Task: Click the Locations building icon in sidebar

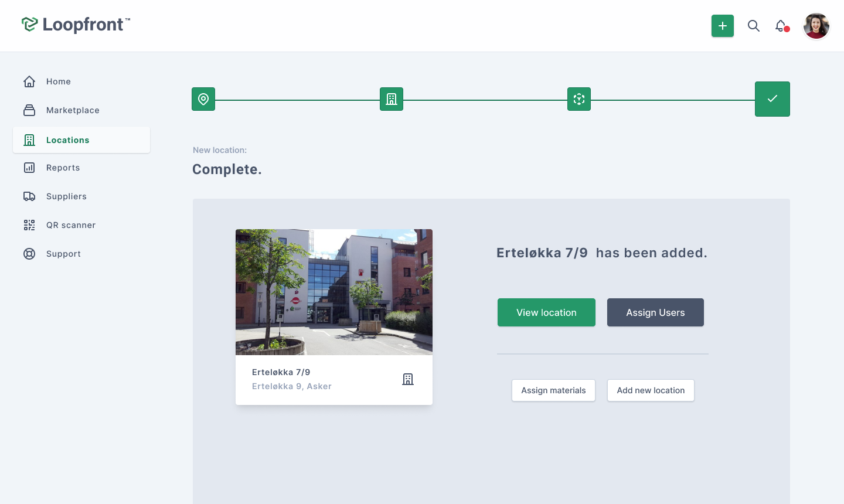Action: (29, 140)
